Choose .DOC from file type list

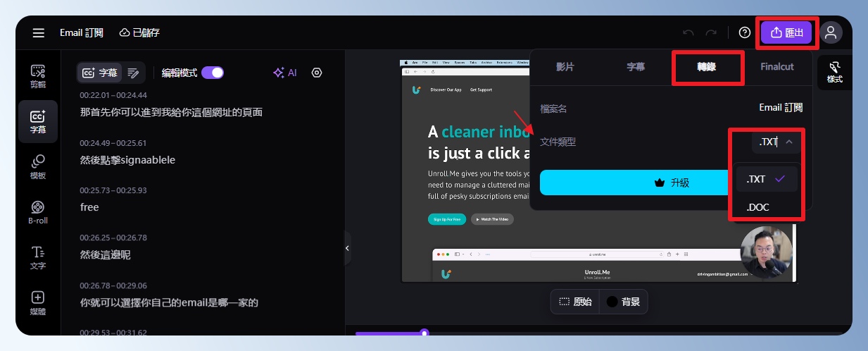(x=757, y=207)
